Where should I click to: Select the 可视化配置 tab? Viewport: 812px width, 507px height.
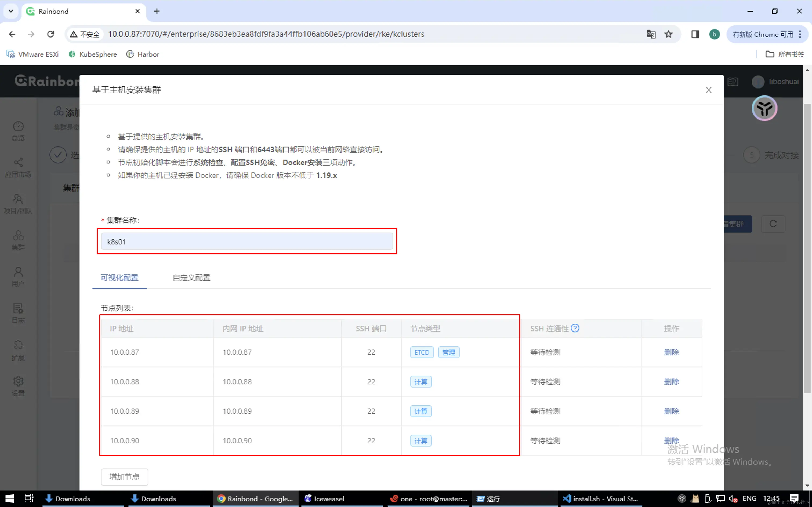point(119,278)
